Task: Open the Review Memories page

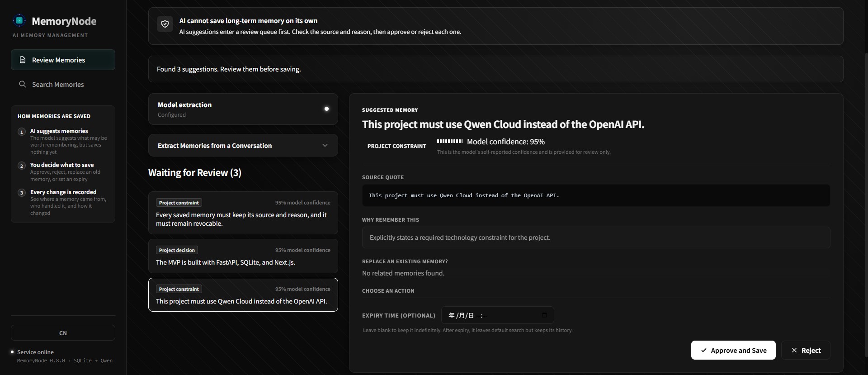Action: click(63, 60)
